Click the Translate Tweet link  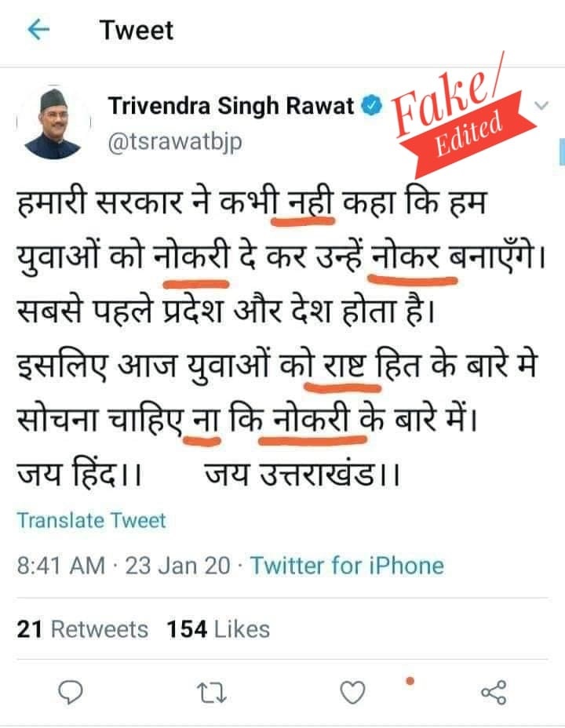(x=92, y=520)
